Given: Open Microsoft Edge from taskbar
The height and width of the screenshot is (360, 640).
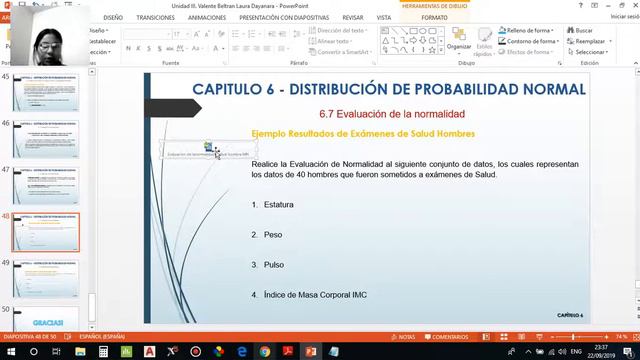Looking at the screenshot, I should click(242, 351).
